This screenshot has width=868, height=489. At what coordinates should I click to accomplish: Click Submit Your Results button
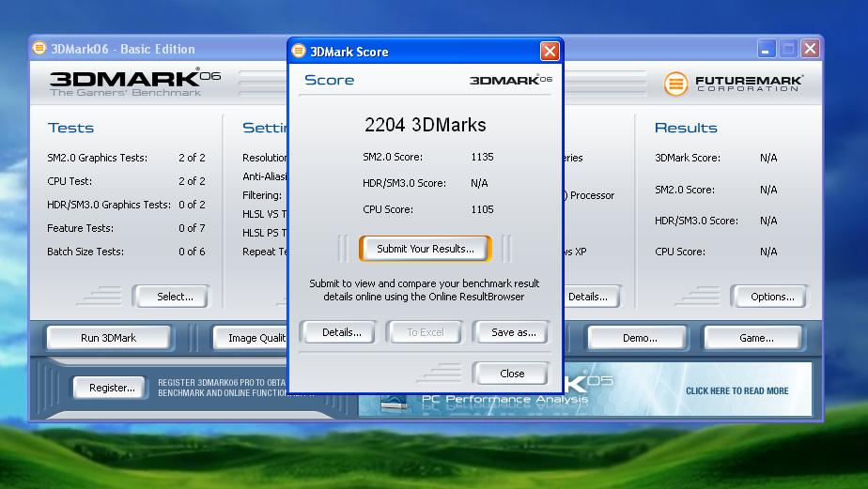(x=426, y=249)
